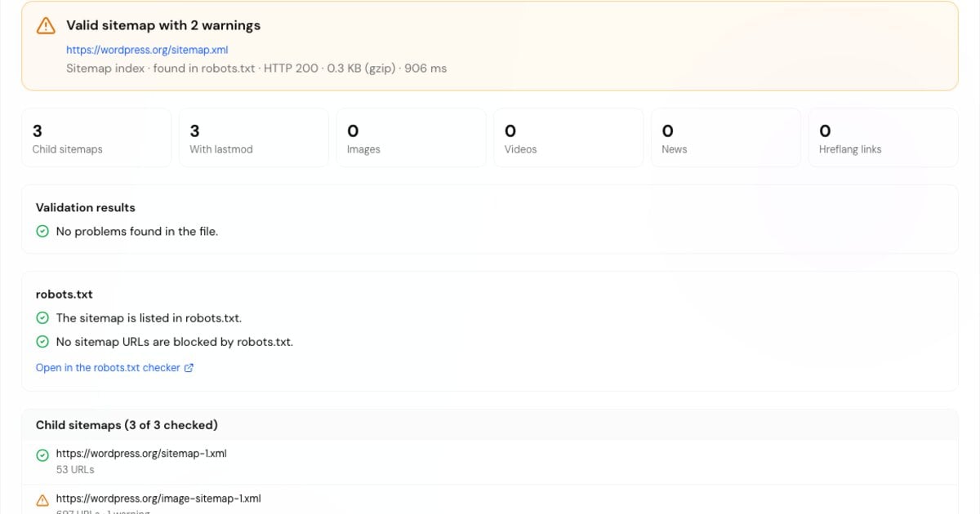This screenshot has height=514, width=980.
Task: Click the Videos count card
Action: tap(568, 138)
